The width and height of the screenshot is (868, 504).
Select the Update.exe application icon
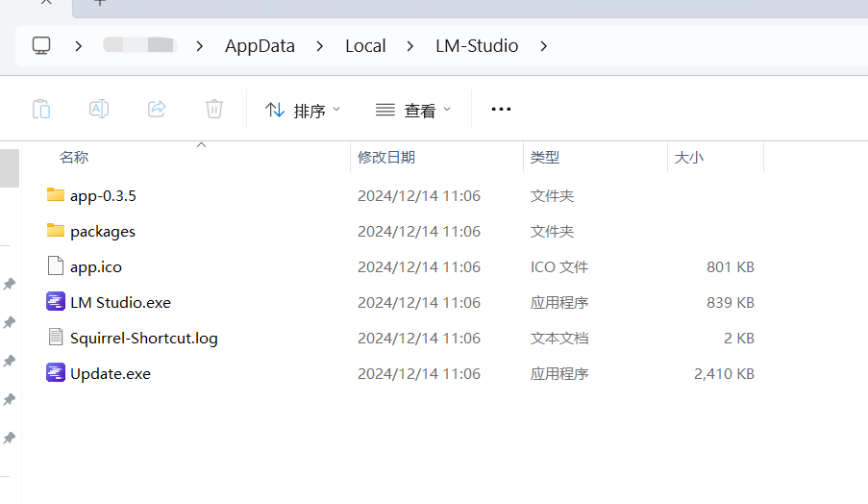click(56, 373)
